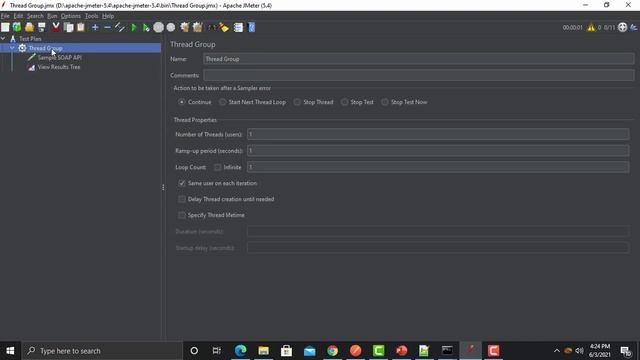Viewport: 640px width, 360px height.
Task: Expand all nodes with the plus icon
Action: [95, 27]
